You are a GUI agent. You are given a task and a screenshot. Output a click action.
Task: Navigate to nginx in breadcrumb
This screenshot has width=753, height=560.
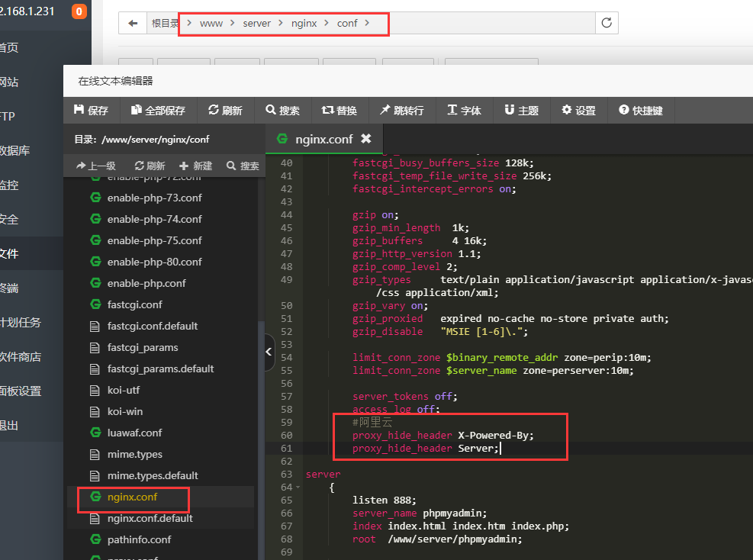click(304, 23)
